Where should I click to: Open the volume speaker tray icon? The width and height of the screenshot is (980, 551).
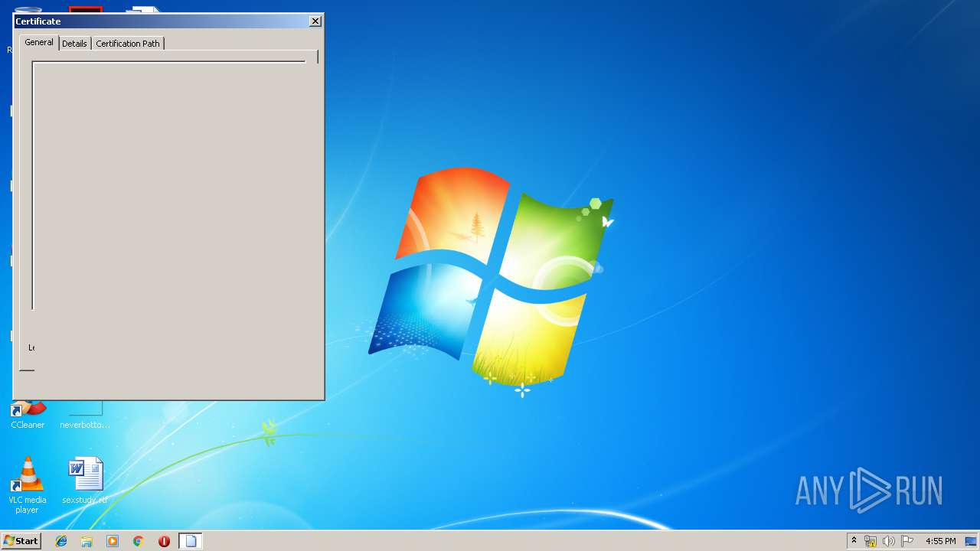889,541
